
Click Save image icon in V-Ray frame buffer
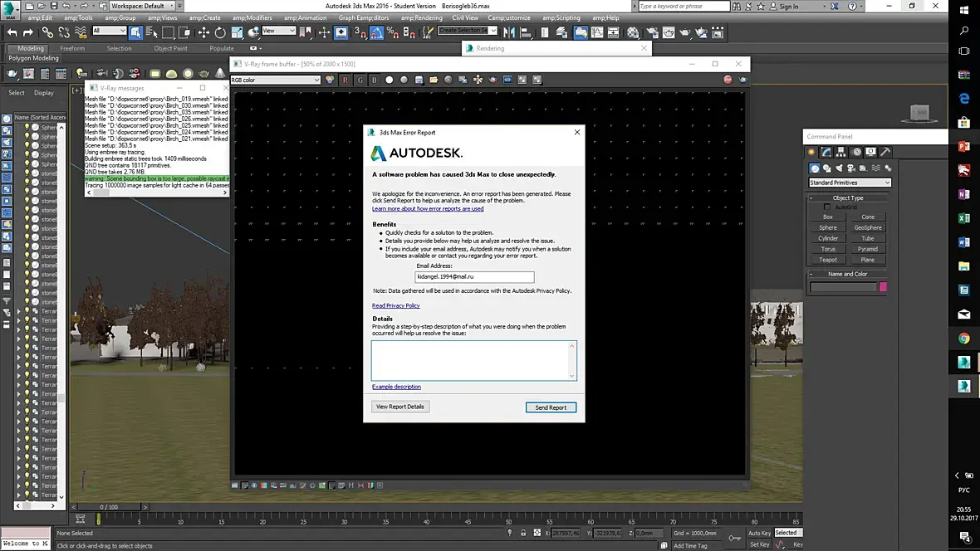pyautogui.click(x=419, y=80)
